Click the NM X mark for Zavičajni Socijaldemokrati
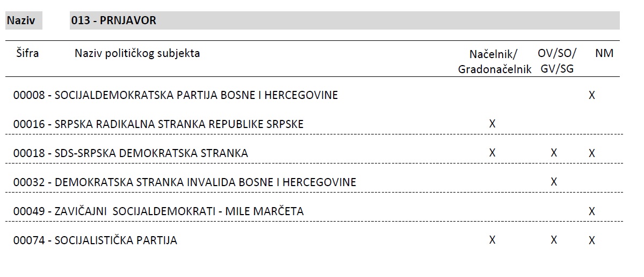 coord(591,211)
